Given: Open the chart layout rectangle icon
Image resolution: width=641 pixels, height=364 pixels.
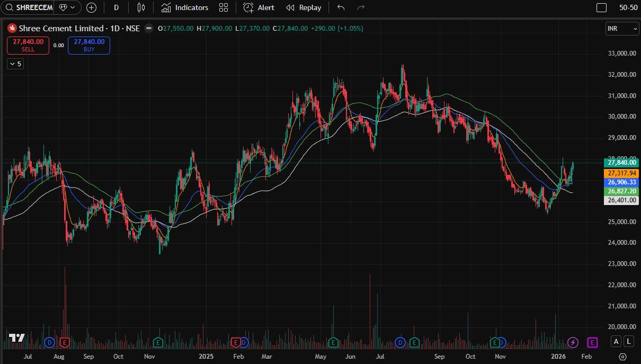Looking at the screenshot, I should [601, 7].
